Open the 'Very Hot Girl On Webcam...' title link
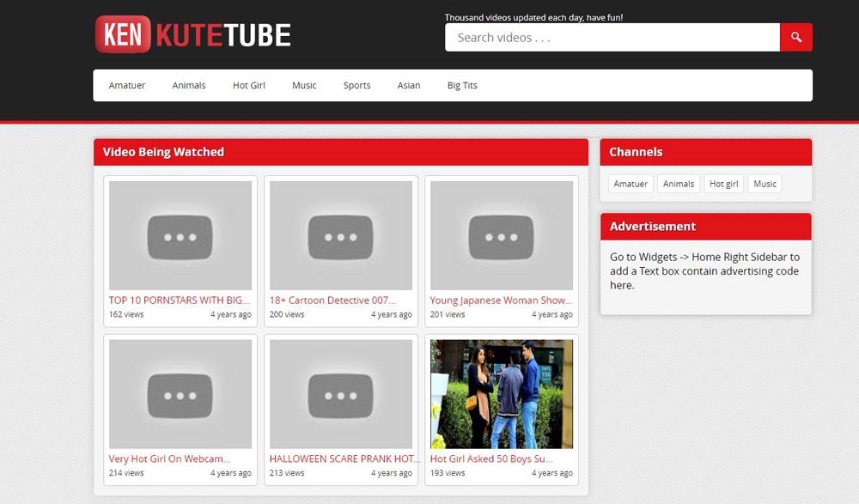Viewport: 859px width, 504px height. click(x=169, y=458)
